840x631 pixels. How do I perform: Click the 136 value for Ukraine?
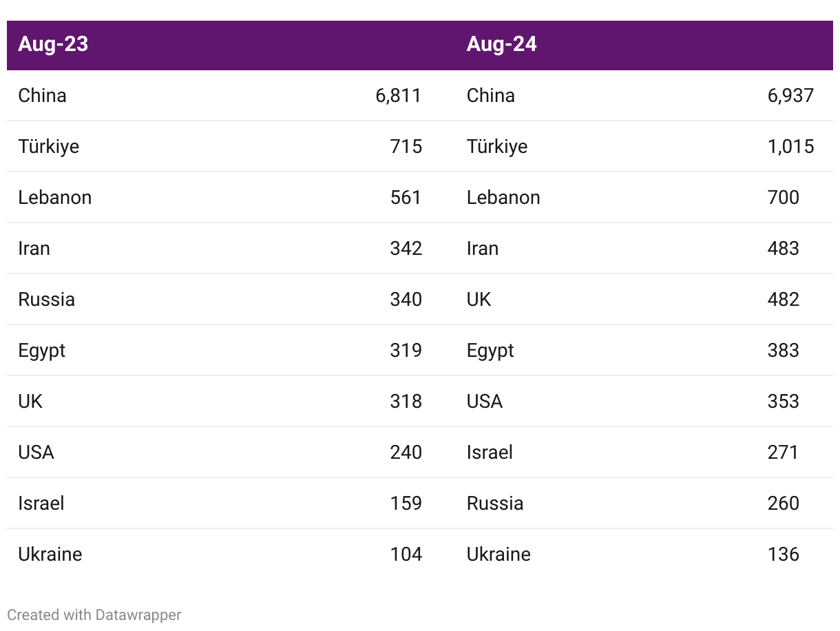tap(784, 554)
